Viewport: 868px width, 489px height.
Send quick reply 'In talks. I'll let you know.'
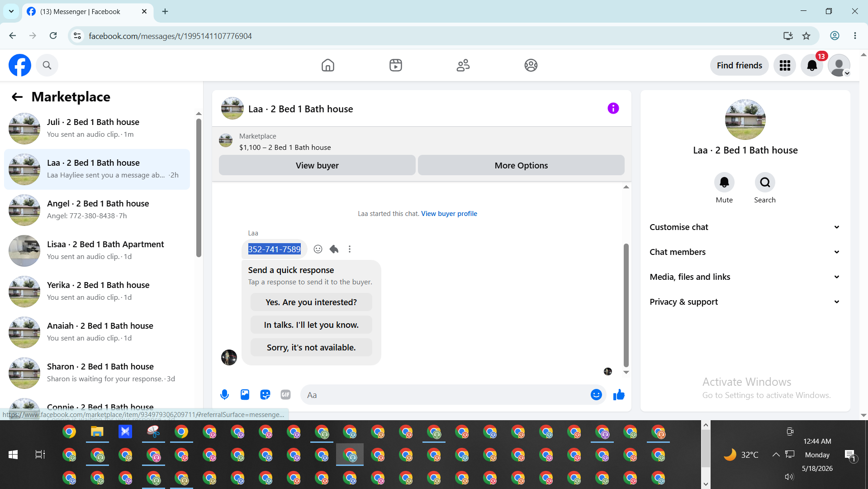click(x=311, y=325)
